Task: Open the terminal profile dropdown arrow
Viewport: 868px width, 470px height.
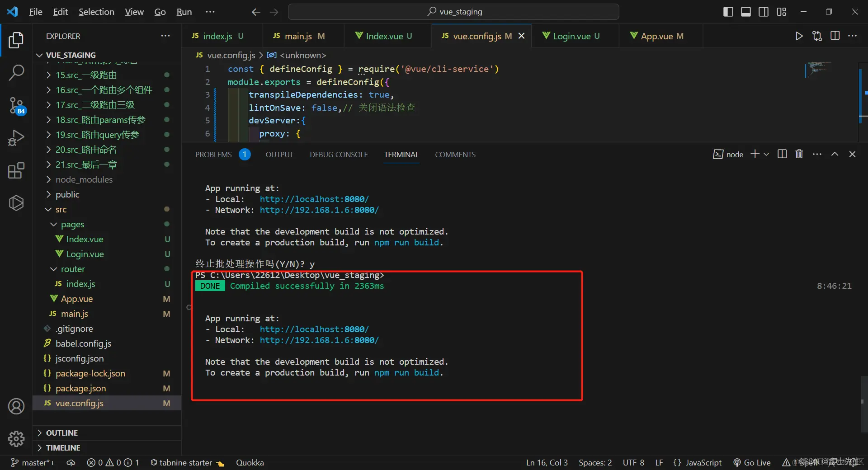Action: (x=766, y=154)
